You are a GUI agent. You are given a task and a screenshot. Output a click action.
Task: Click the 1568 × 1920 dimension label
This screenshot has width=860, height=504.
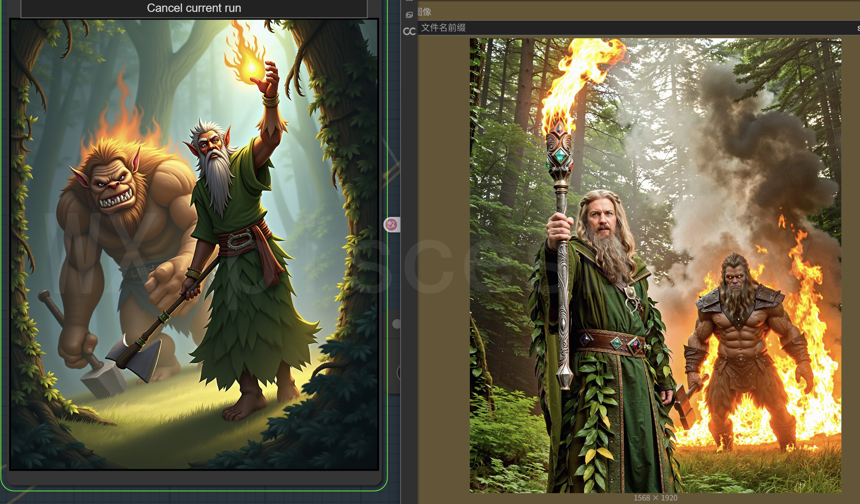pos(655,498)
